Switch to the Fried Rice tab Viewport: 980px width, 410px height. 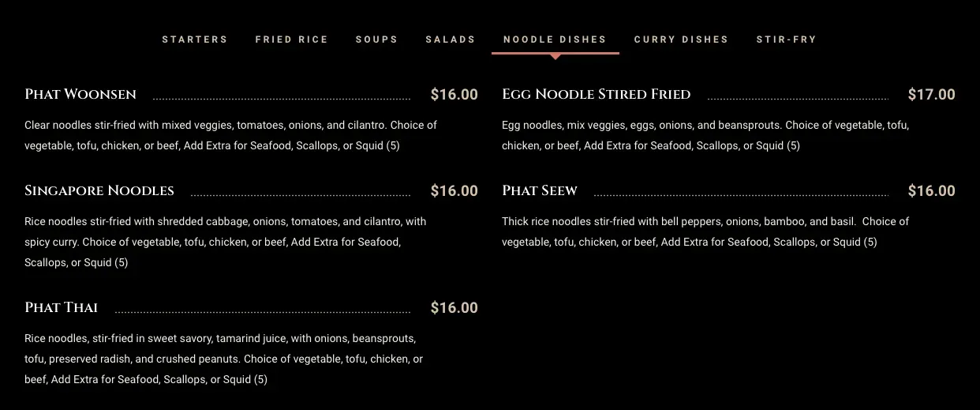[x=291, y=39]
